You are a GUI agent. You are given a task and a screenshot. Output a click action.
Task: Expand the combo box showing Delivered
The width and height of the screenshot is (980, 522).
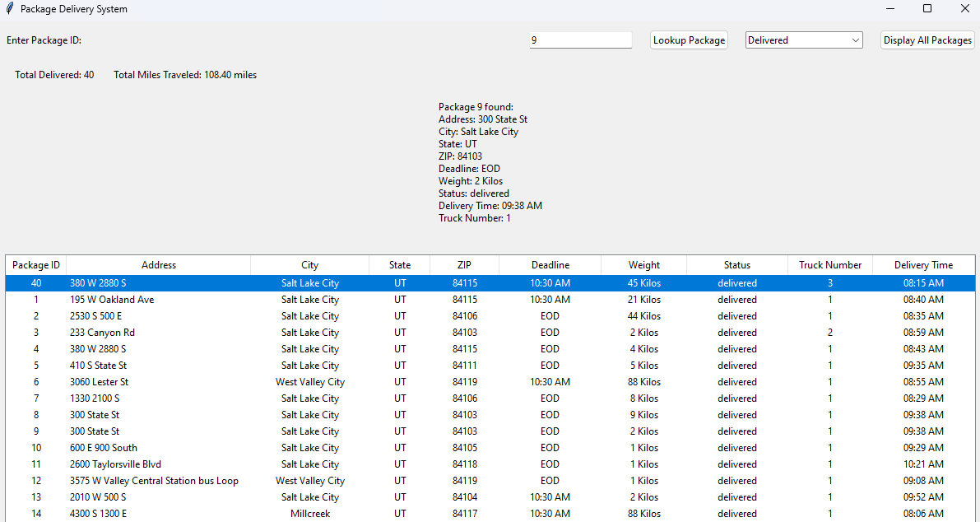coord(803,40)
